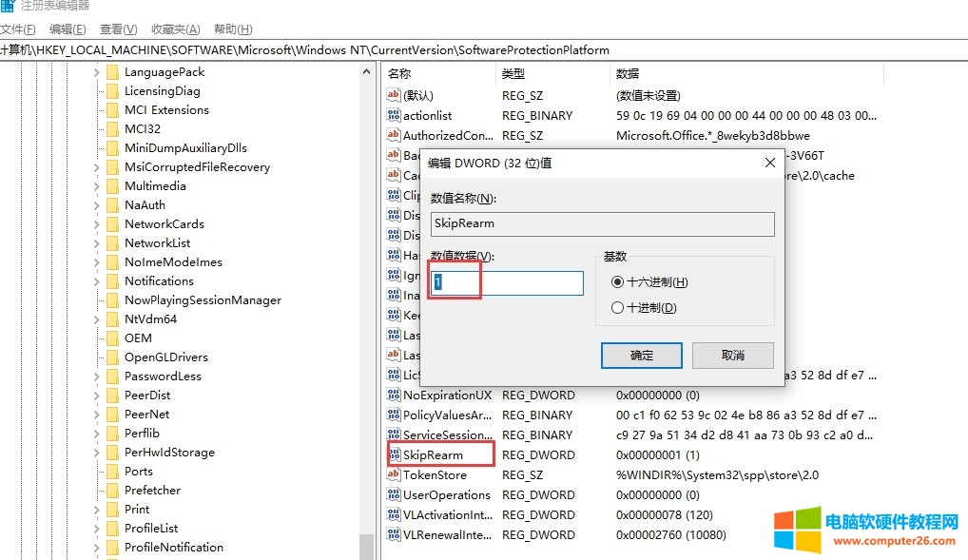Click the LicensingDiag folder icon
968x560 pixels.
(112, 91)
